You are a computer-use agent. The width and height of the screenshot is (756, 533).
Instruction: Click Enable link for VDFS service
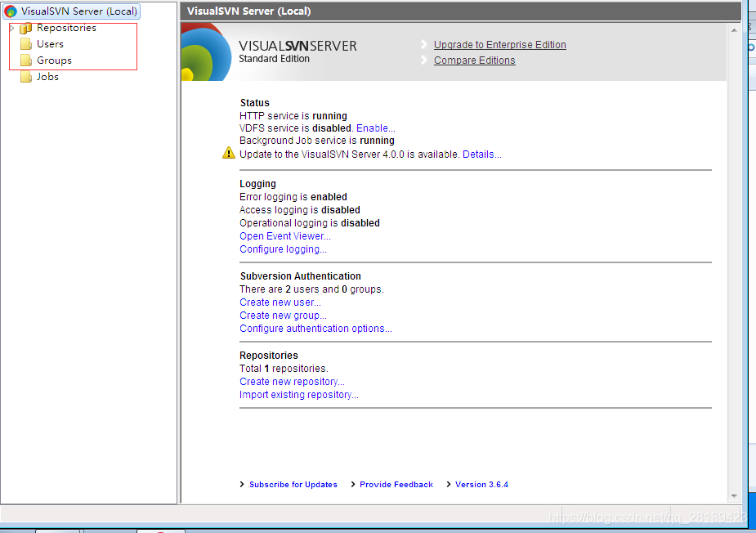coord(376,128)
